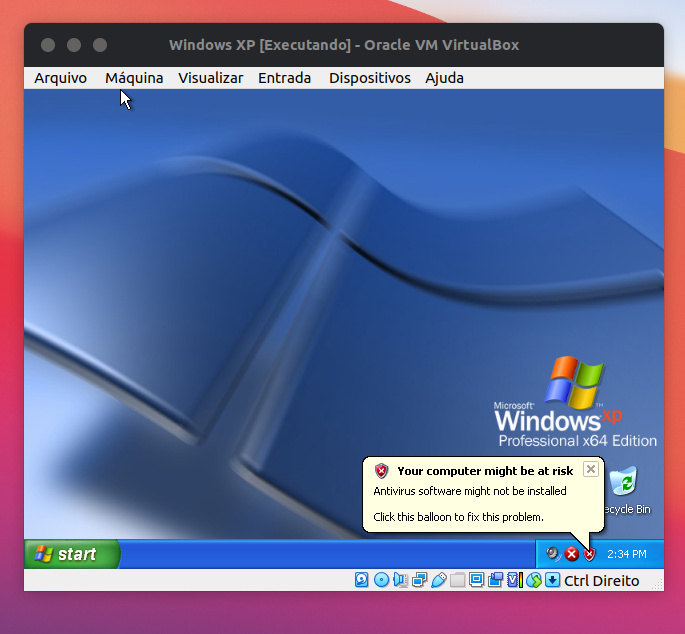Click the red shield icon in the balloon
685x634 pixels.
point(381,471)
